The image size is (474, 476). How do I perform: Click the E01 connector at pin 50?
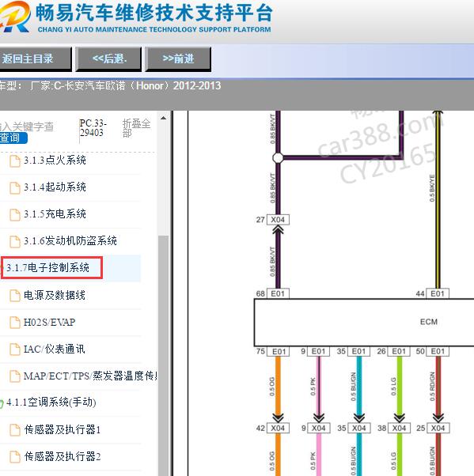(438, 352)
